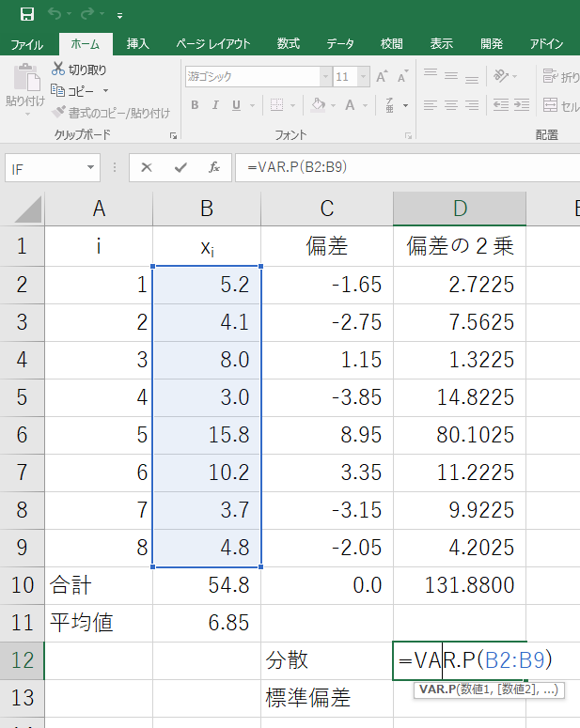Open the ページ レイアウト tab
580x728 pixels.
click(212, 43)
